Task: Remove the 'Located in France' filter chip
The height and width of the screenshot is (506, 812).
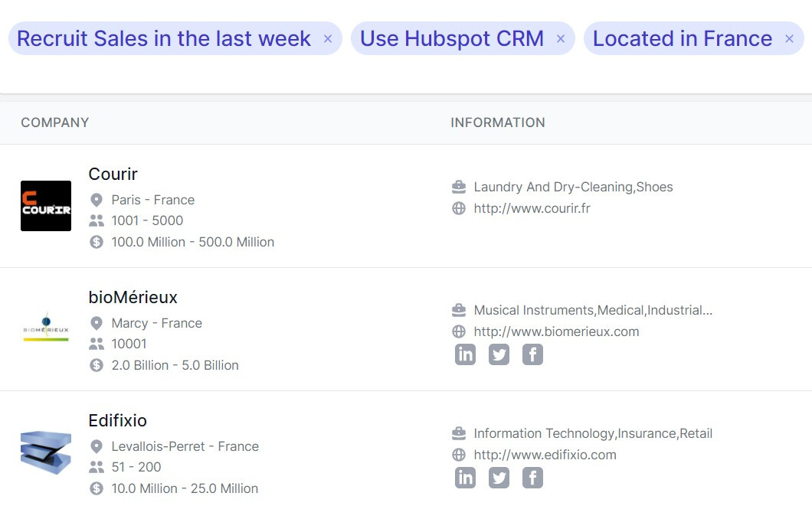Action: [x=789, y=39]
